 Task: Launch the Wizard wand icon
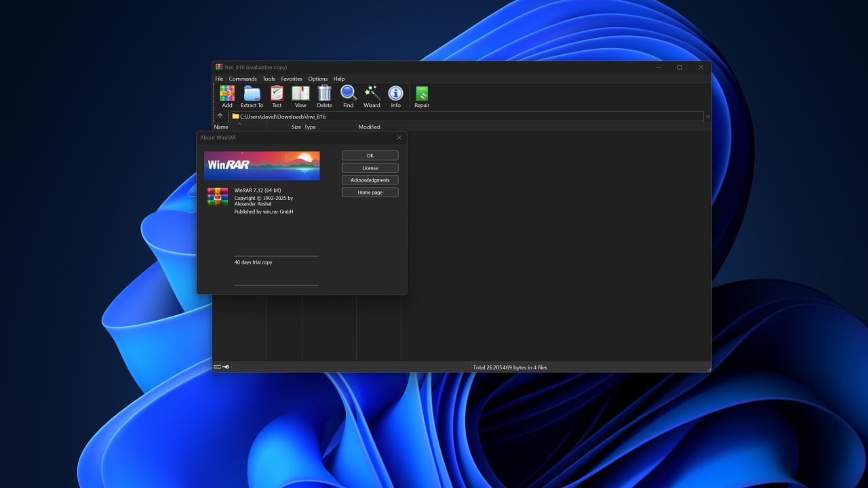[x=372, y=94]
